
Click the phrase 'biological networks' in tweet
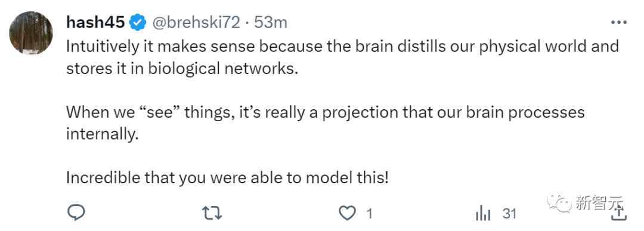click(x=222, y=69)
